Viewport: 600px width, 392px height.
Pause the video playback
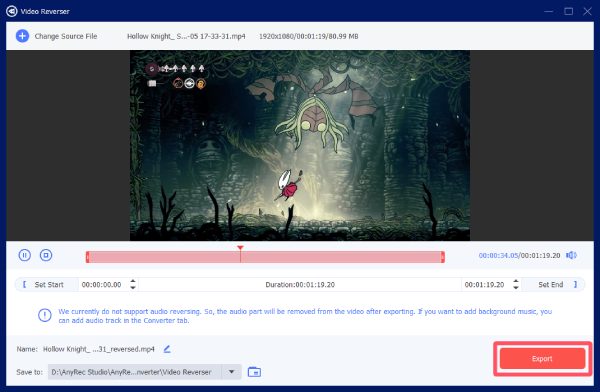click(x=24, y=255)
